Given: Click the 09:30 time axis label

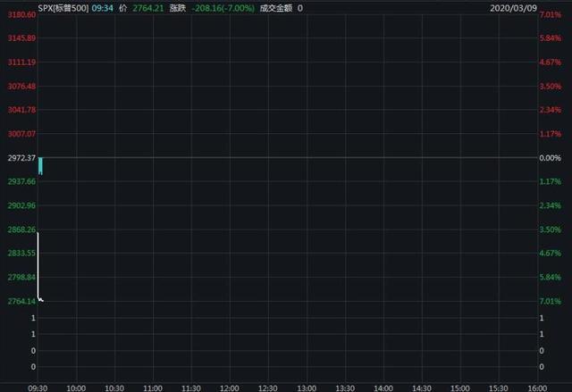Looking at the screenshot, I should point(38,388).
